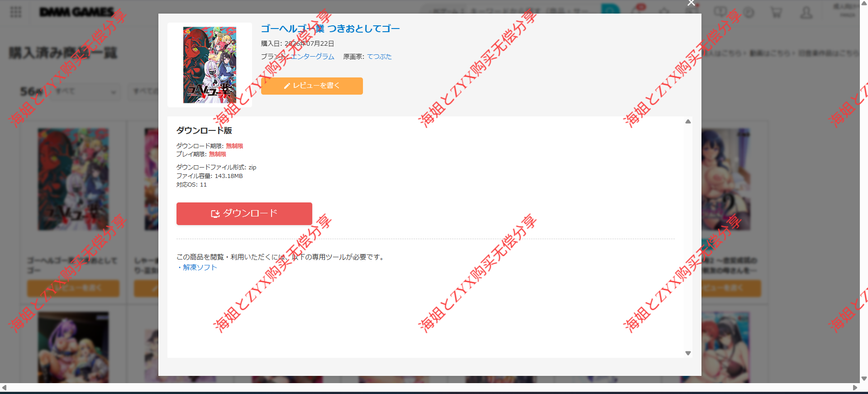Open the user account icon
Image resolution: width=868 pixels, height=394 pixels.
[x=806, y=12]
